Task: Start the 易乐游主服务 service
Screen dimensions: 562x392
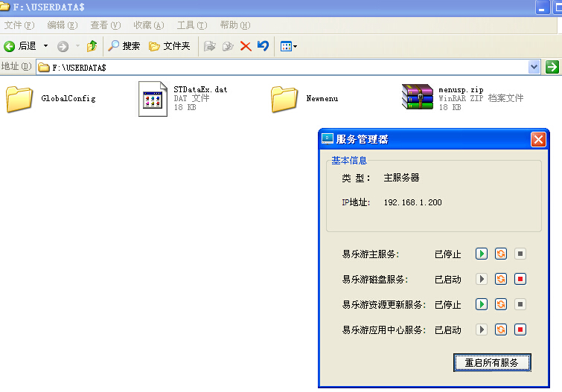Action: (x=482, y=254)
